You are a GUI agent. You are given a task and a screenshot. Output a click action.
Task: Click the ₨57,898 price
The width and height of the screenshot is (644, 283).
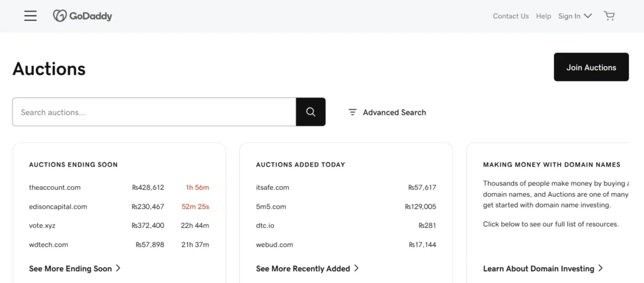coord(150,245)
